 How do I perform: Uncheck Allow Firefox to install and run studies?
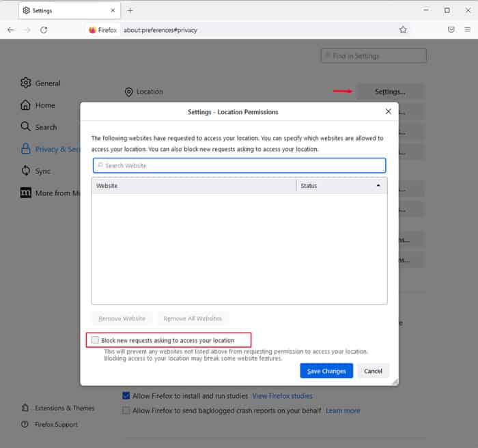126,395
